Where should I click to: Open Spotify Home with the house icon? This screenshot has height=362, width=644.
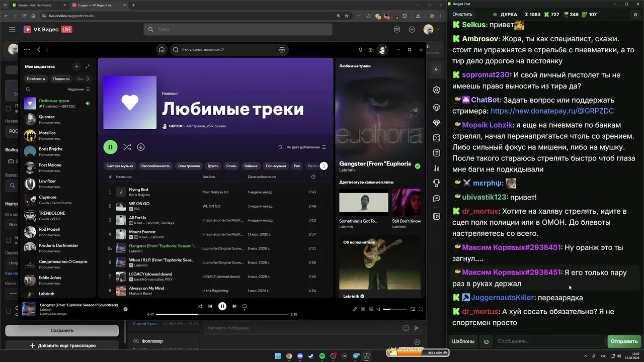click(x=162, y=50)
